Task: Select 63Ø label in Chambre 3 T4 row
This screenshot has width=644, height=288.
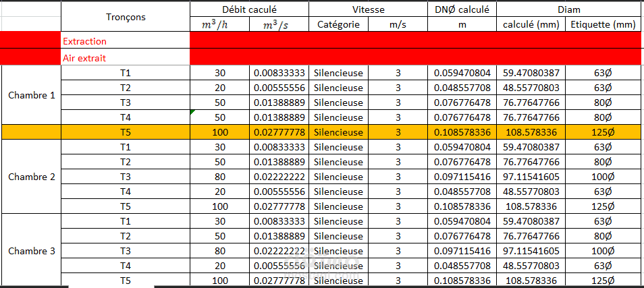Action: coord(603,266)
